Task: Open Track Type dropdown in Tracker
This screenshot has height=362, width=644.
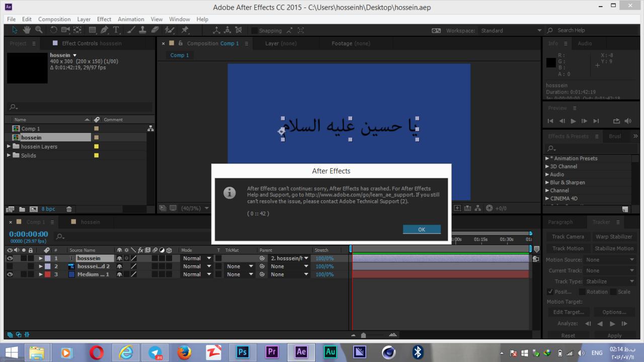Action: 610,281
